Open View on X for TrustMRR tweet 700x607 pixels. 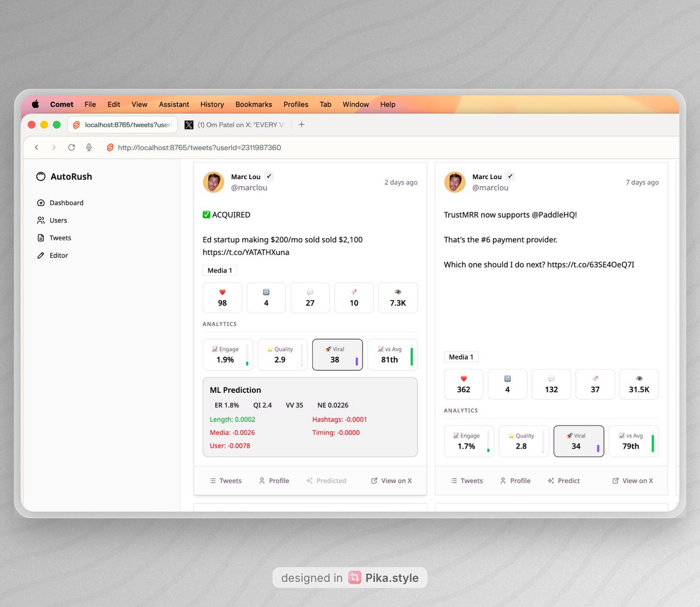(x=633, y=481)
